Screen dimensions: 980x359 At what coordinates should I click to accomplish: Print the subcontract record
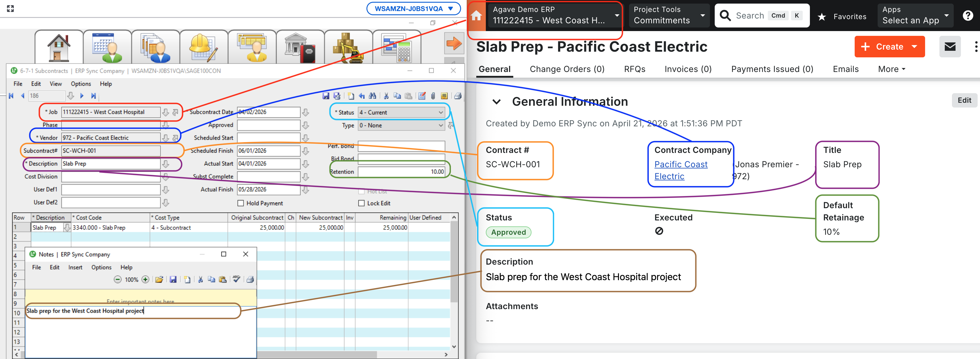pos(458,96)
